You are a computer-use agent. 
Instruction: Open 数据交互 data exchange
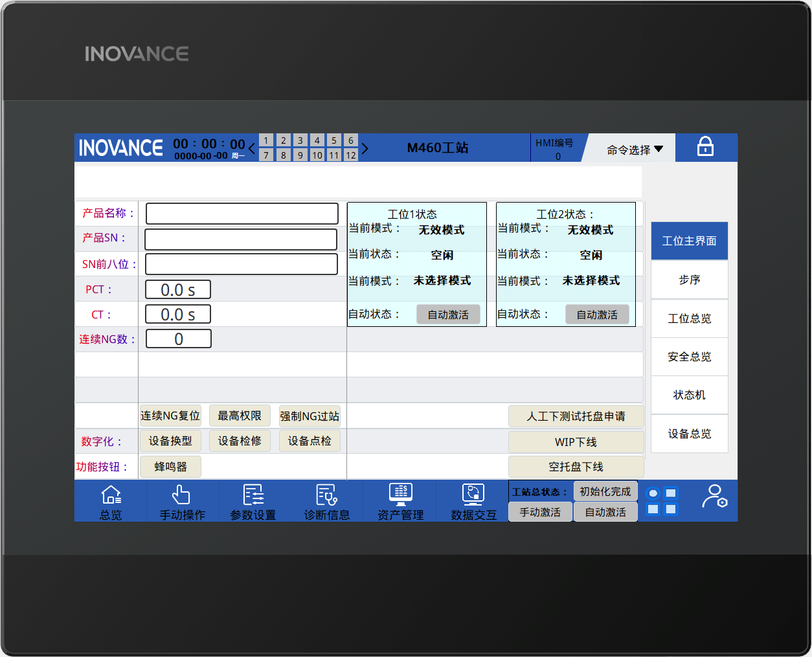473,502
